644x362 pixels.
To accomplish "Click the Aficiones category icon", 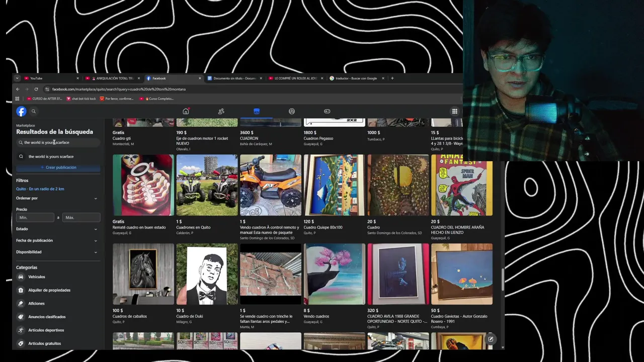I will pyautogui.click(x=21, y=303).
